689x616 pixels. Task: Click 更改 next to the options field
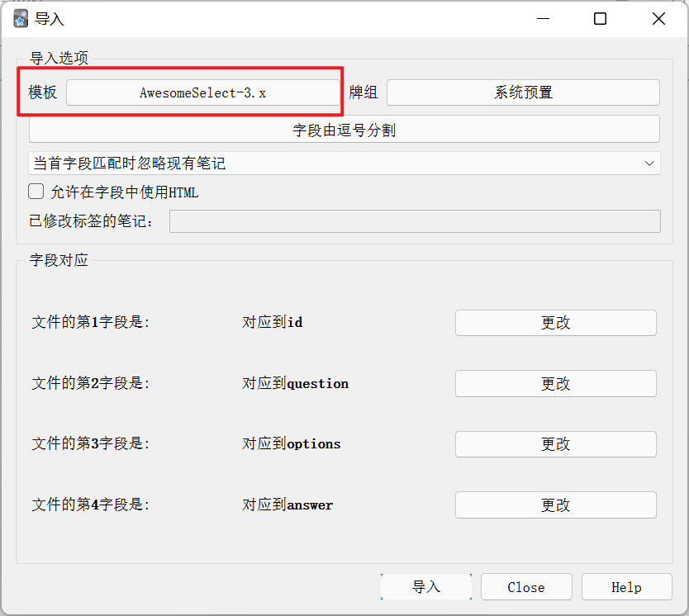point(555,444)
